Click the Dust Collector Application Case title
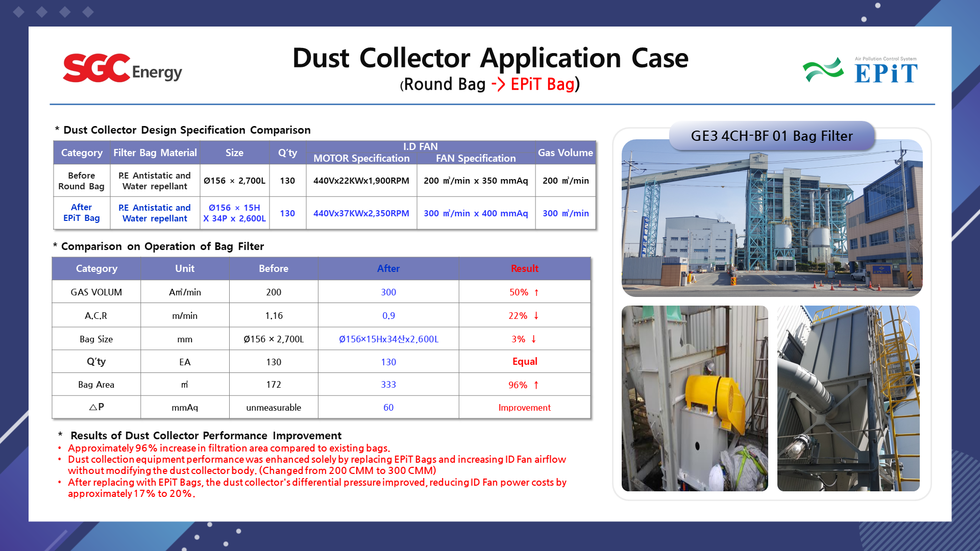980x551 pixels. [490, 58]
